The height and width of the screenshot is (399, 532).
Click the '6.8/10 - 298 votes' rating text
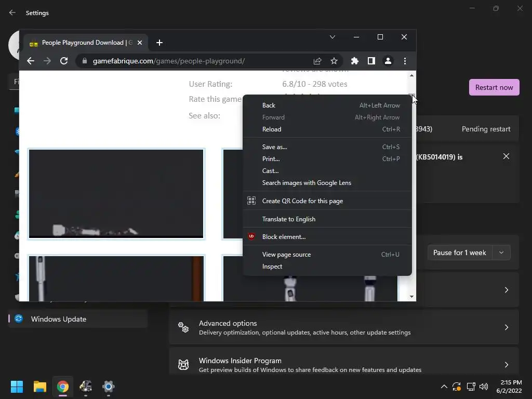[x=314, y=84]
